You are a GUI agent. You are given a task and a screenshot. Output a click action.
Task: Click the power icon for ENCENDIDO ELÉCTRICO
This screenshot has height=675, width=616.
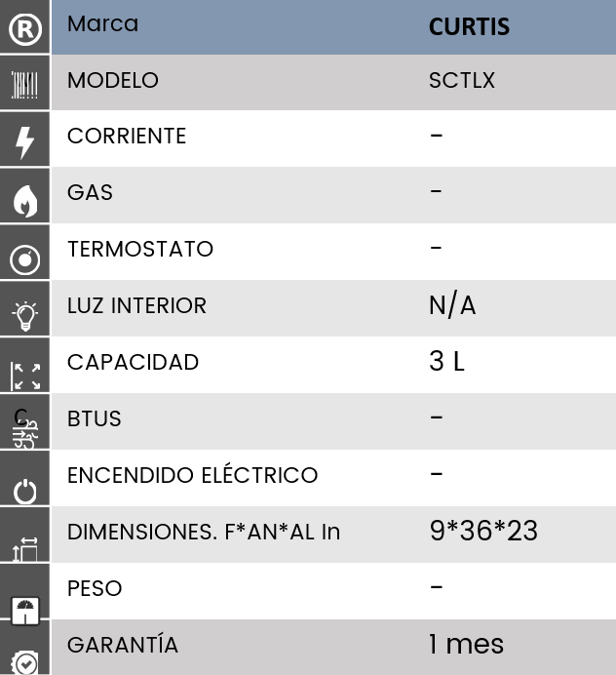25,492
